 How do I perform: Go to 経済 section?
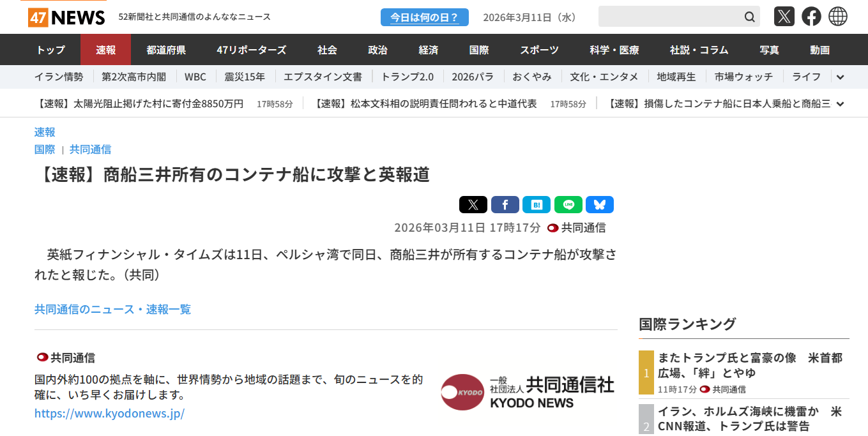pyautogui.click(x=428, y=50)
